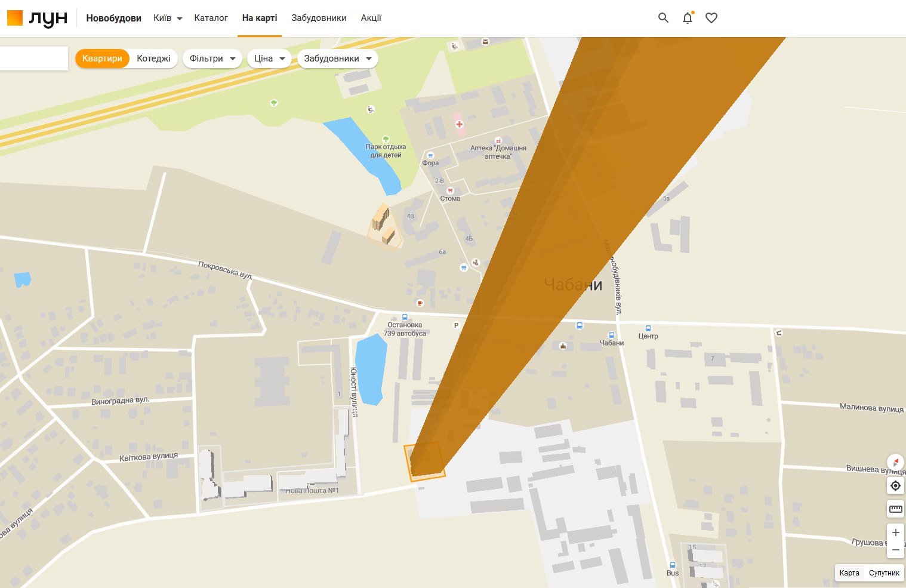Viewport: 906px width, 588px height.
Task: Click the search input field
Action: (33, 59)
